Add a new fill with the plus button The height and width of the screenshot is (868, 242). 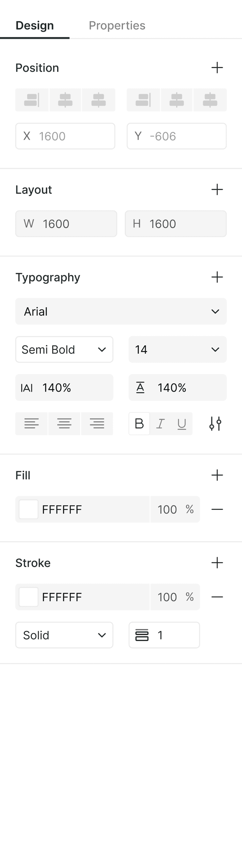[x=217, y=475]
